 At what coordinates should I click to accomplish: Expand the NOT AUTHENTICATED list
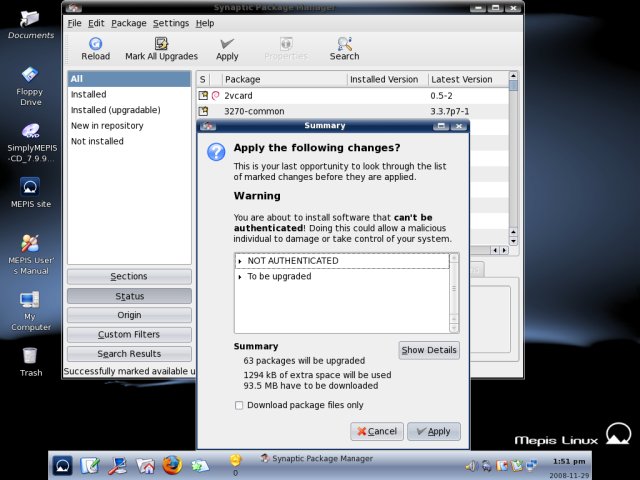tap(240, 261)
